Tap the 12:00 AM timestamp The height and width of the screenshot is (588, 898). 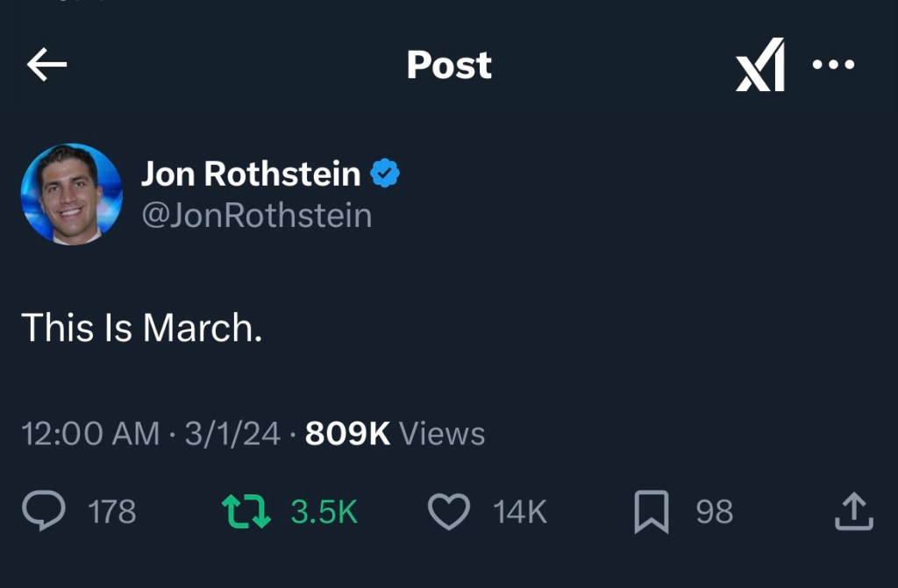[x=90, y=434]
